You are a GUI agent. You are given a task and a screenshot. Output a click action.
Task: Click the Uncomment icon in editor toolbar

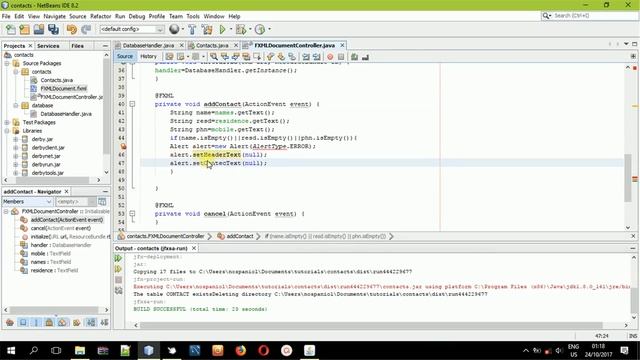click(365, 57)
